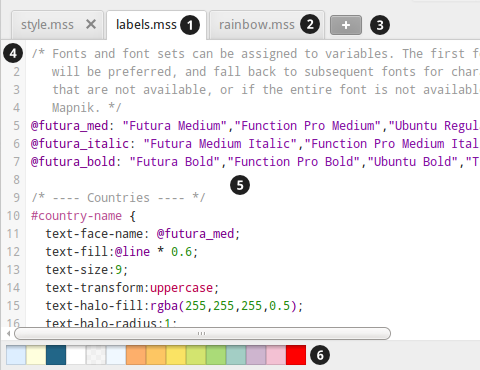Add a new stylesheet with plus button
The image size is (480, 370).
346,25
